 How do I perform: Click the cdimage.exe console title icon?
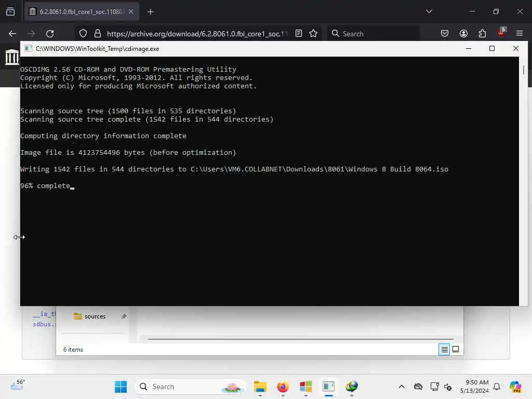[x=28, y=48]
